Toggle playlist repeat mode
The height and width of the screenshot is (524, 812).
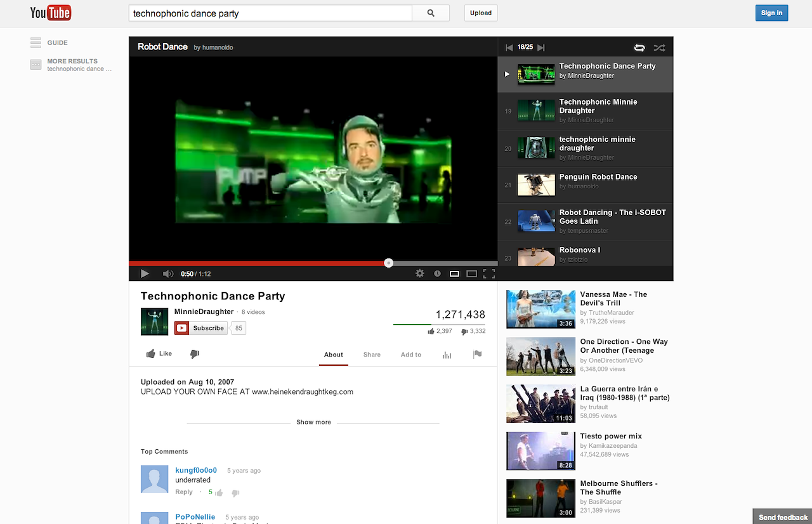[639, 48]
